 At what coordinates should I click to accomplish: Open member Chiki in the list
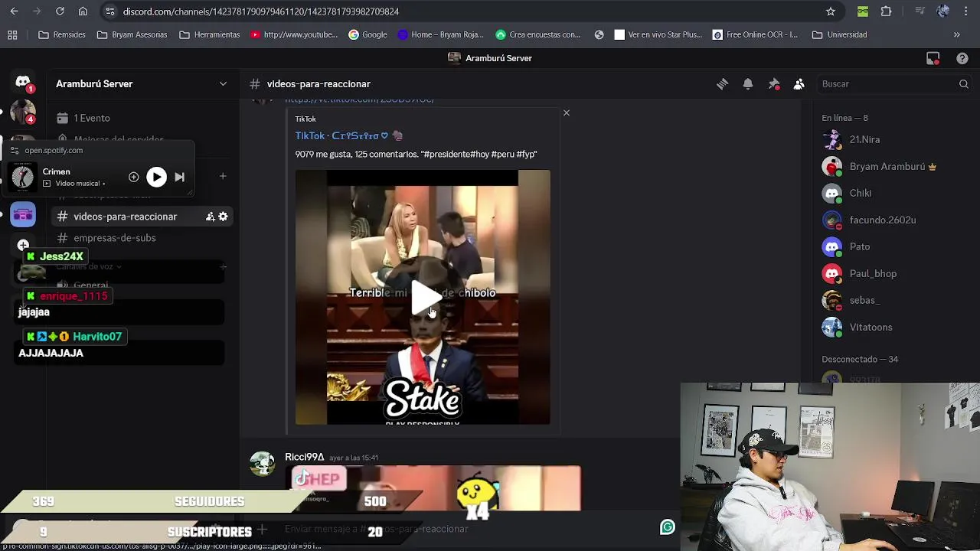point(861,193)
